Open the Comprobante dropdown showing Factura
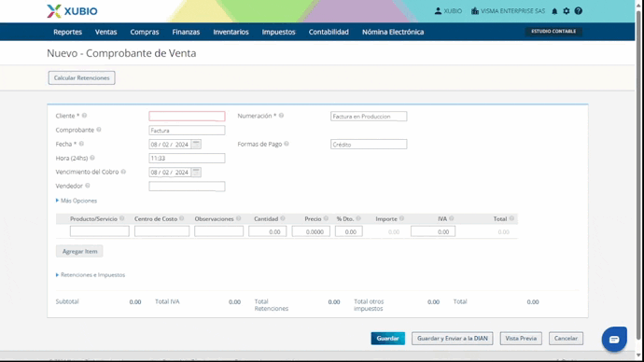This screenshot has width=644, height=362. (x=187, y=130)
